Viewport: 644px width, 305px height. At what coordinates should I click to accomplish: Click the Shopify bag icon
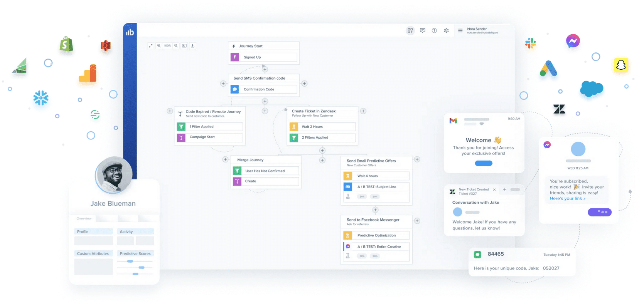point(66,44)
